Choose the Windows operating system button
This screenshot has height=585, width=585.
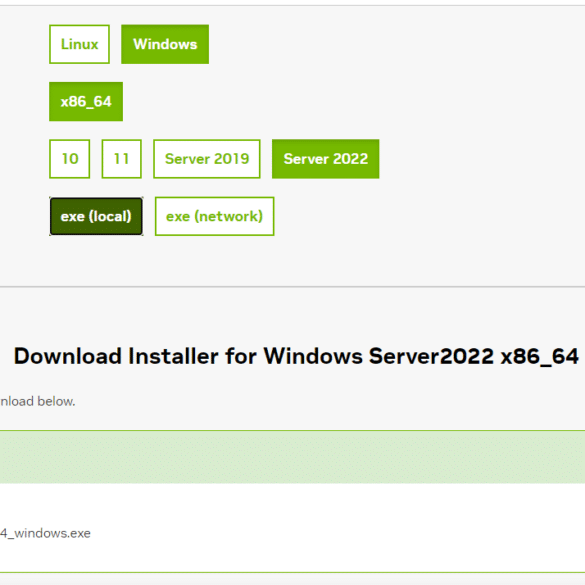point(165,44)
